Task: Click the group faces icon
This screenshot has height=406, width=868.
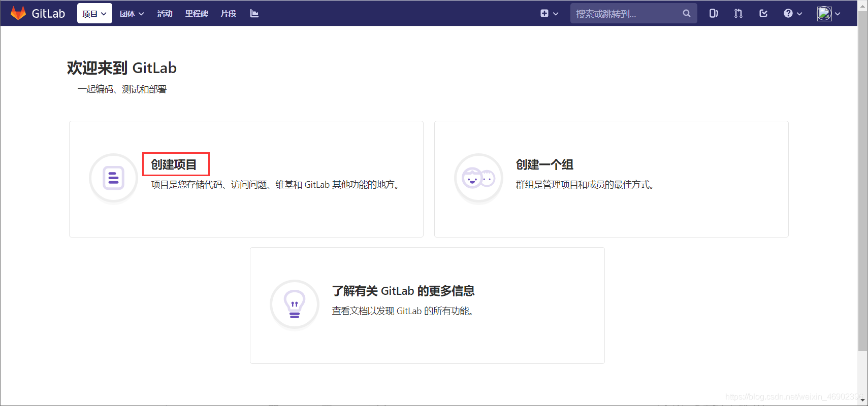Action: pyautogui.click(x=478, y=178)
